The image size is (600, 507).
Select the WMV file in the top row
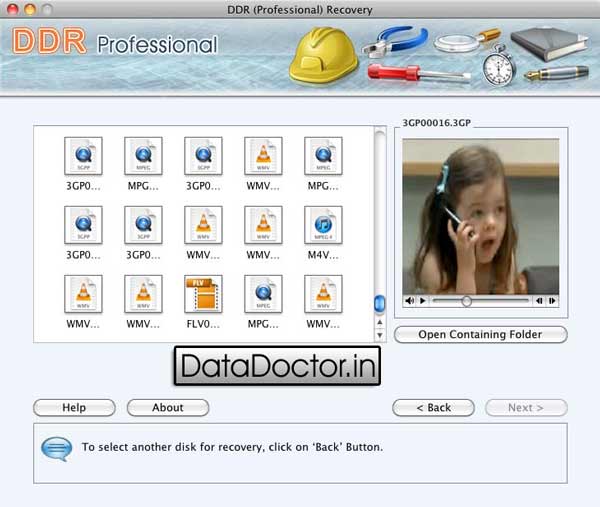(x=263, y=156)
